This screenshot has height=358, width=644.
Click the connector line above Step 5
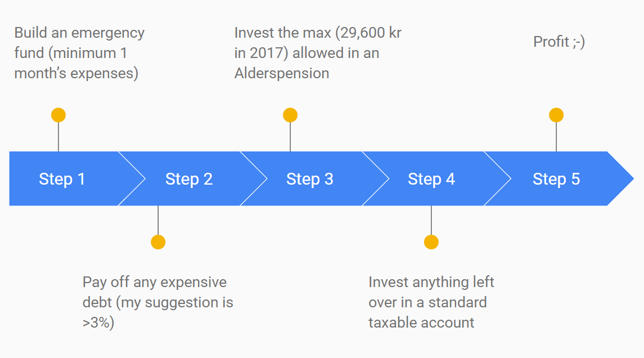[556, 137]
